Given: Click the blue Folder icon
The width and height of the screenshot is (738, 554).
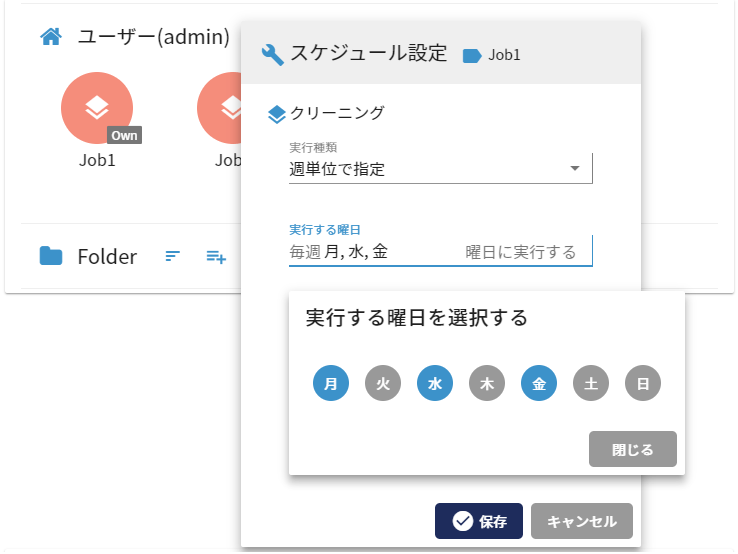Looking at the screenshot, I should [x=50, y=257].
